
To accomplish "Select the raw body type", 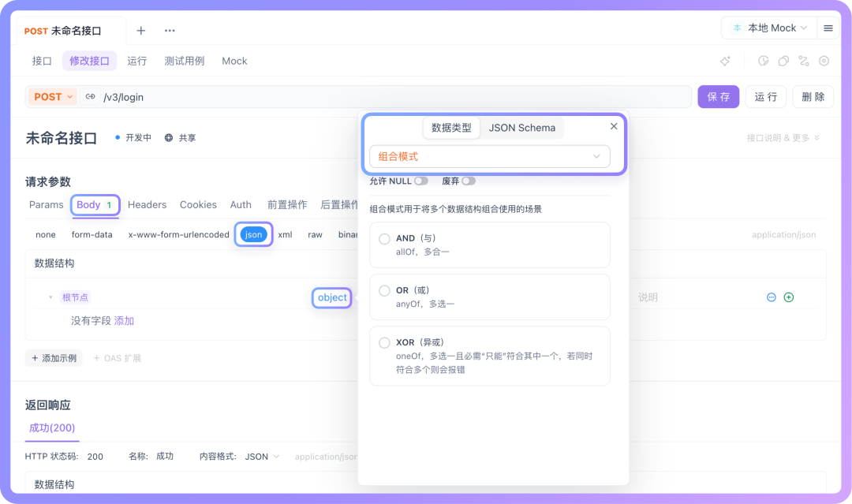I will (x=315, y=234).
